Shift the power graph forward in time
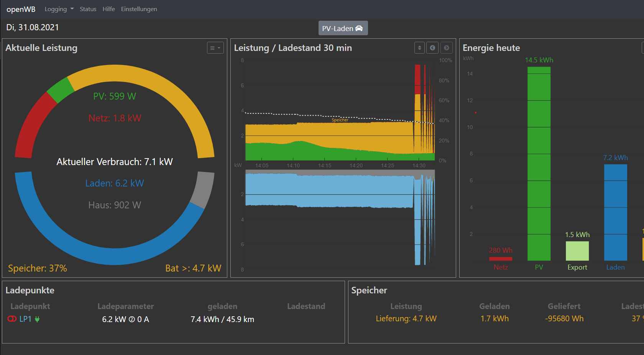Image resolution: width=644 pixels, height=355 pixels. 446,48
